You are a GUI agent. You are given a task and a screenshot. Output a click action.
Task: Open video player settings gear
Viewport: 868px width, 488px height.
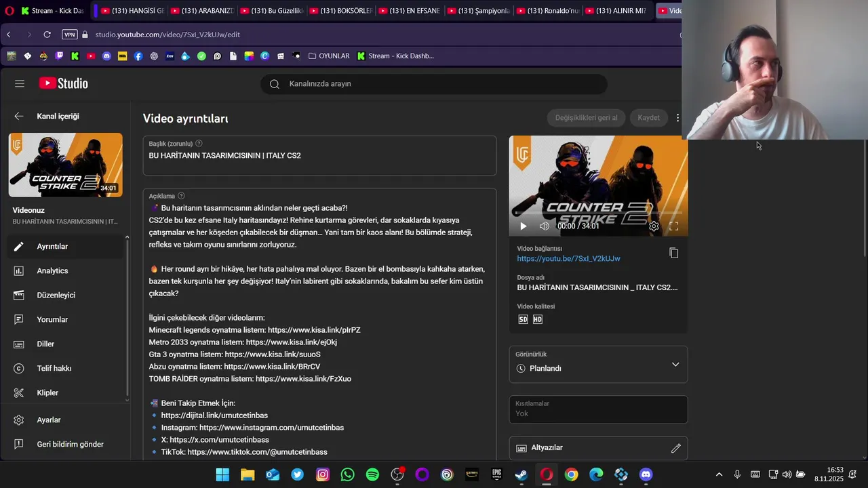pos(654,226)
